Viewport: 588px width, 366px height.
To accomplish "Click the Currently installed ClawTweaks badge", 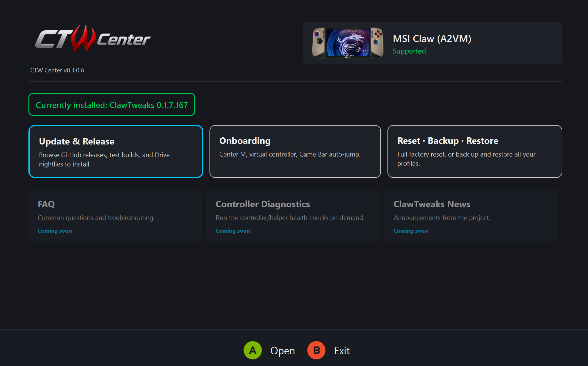I will pyautogui.click(x=112, y=105).
